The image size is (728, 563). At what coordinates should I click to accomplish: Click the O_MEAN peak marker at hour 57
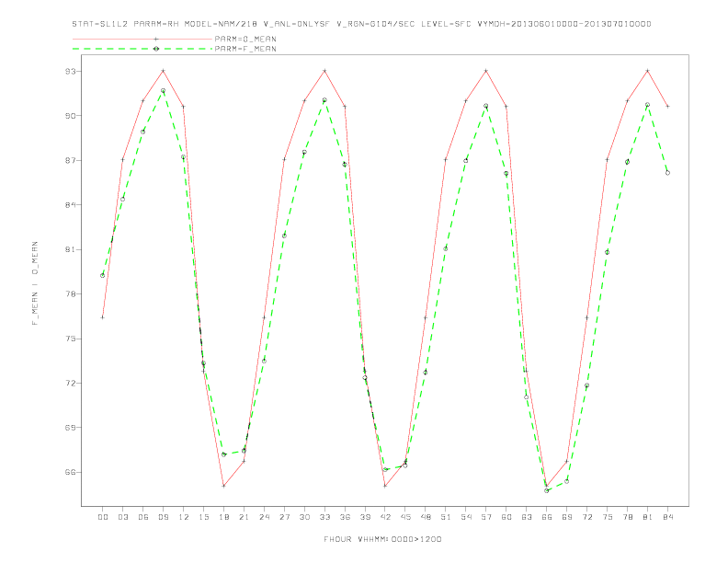tap(486, 71)
